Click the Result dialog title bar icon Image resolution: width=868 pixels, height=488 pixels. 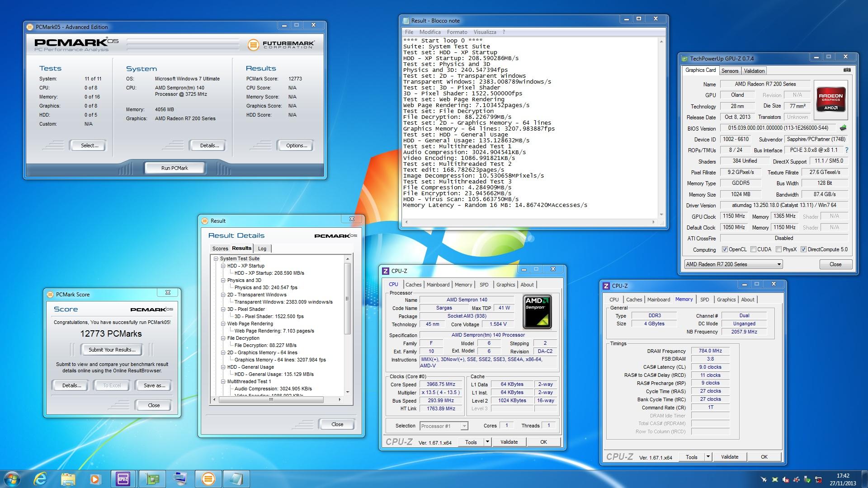tap(205, 221)
